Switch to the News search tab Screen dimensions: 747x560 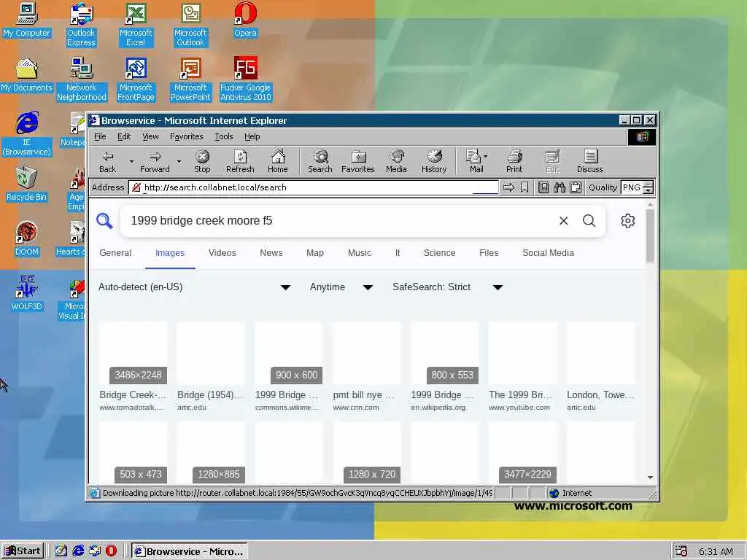[x=271, y=253]
